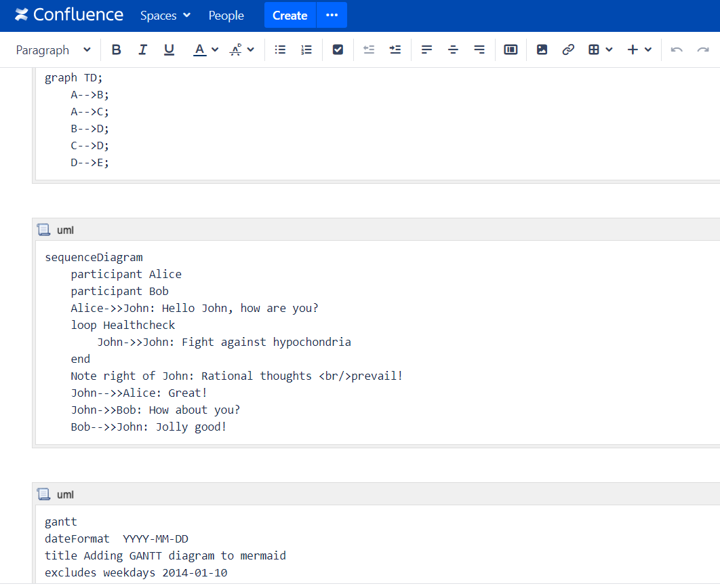This screenshot has width=720, height=588.
Task: Insert a bullet list
Action: [280, 49]
